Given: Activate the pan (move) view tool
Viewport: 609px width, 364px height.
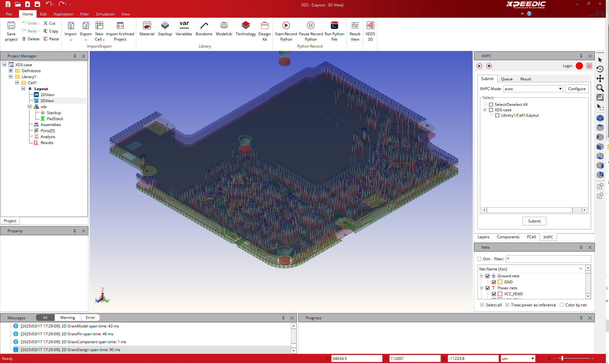Looking at the screenshot, I should point(600,78).
